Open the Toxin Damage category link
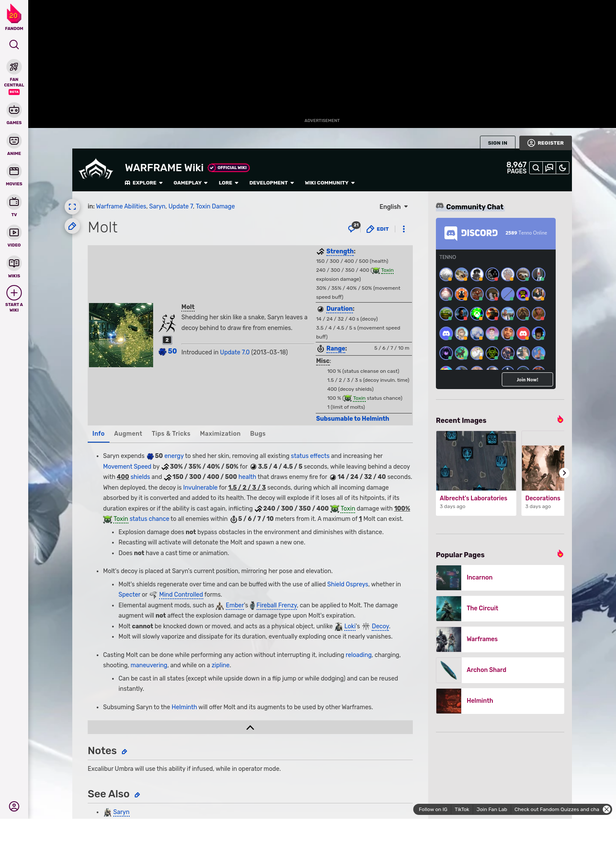Image resolution: width=616 pixels, height=856 pixels. (215, 206)
